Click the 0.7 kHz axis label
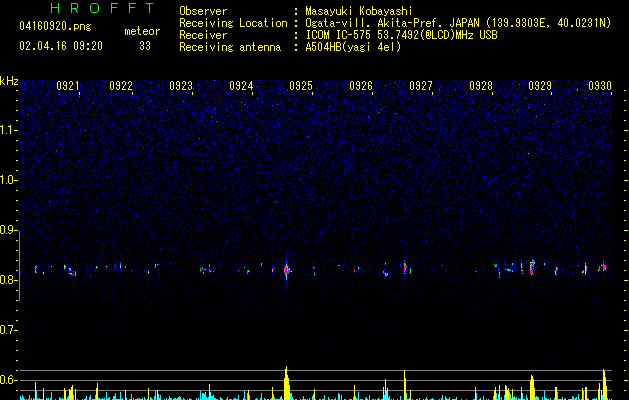629x400 pixels. (9, 330)
